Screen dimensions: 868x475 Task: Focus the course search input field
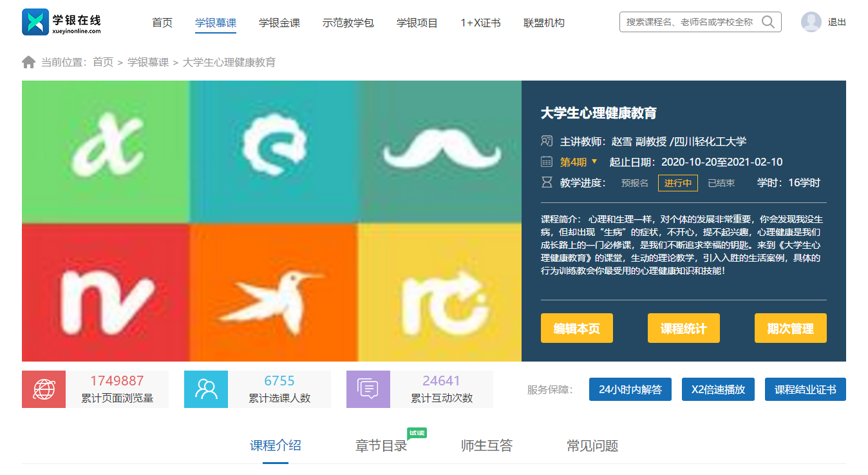pos(690,22)
